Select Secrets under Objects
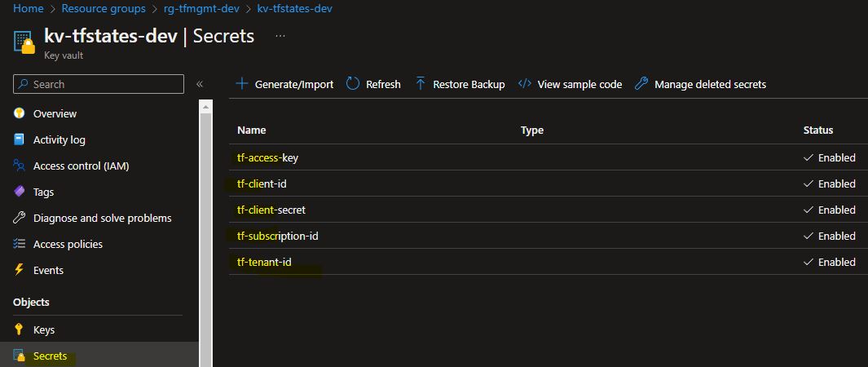The width and height of the screenshot is (868, 367). 50,356
